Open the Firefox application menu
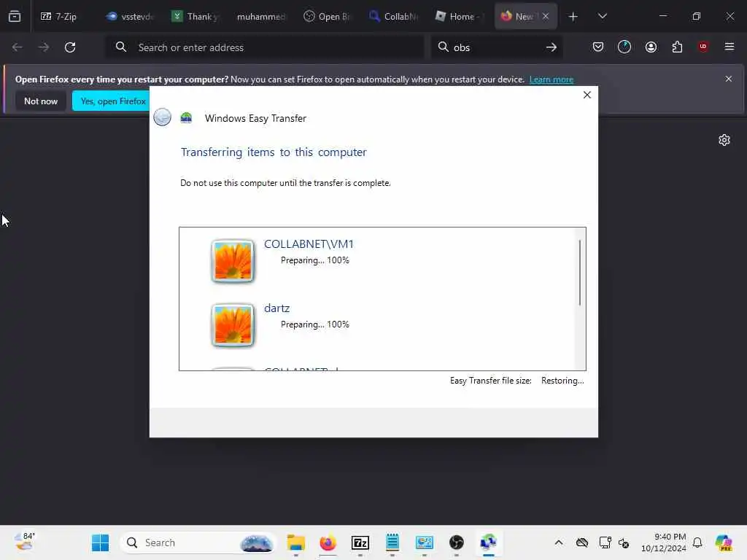The height and width of the screenshot is (560, 747). [729, 47]
